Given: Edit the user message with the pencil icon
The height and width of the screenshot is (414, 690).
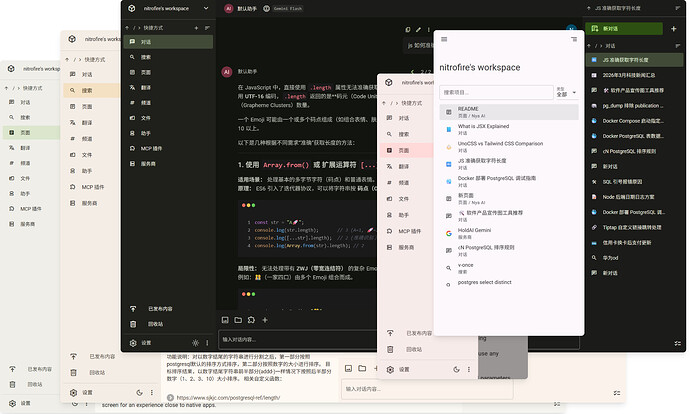Looking at the screenshot, I should tap(418, 29).
